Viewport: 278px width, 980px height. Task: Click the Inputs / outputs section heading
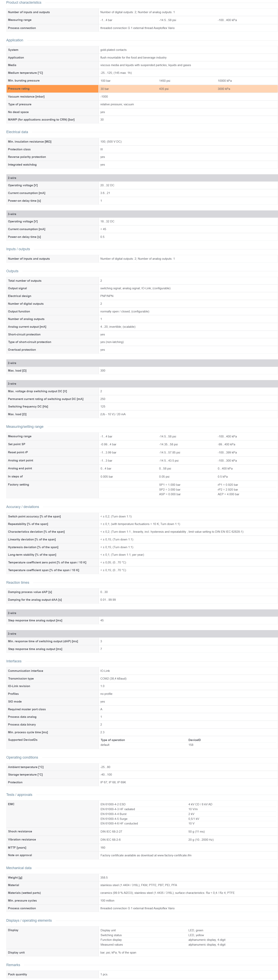[18, 249]
